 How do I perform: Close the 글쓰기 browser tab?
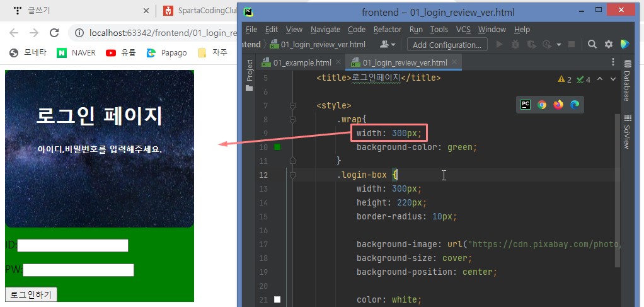point(146,11)
